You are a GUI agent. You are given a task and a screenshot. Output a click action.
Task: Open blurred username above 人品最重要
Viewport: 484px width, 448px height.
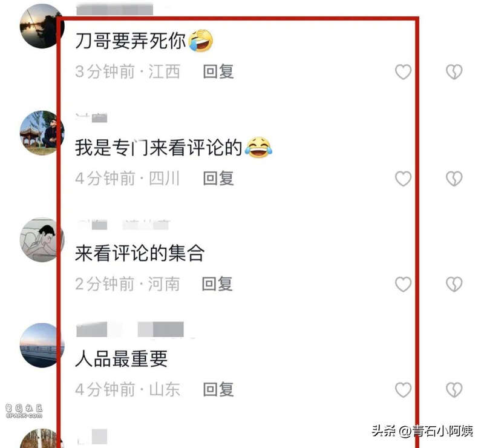[x=130, y=329]
